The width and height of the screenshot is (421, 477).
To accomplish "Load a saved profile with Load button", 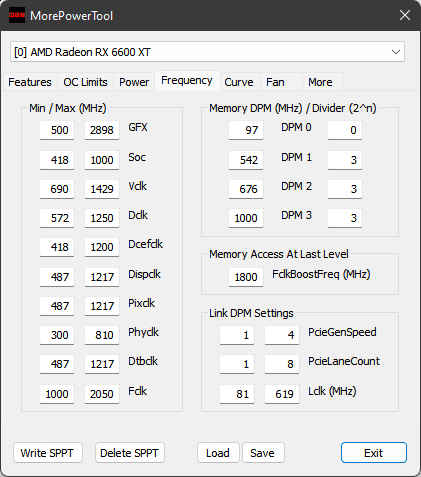I will pos(218,453).
